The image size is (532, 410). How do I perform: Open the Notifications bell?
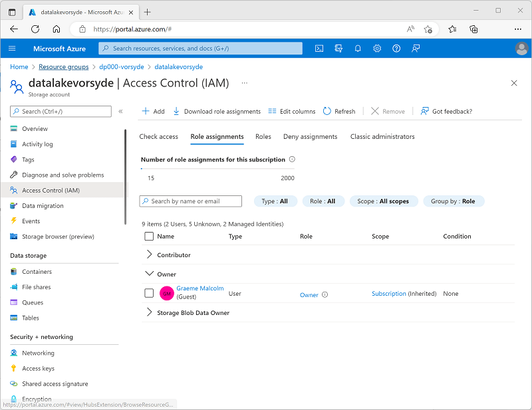(x=358, y=48)
